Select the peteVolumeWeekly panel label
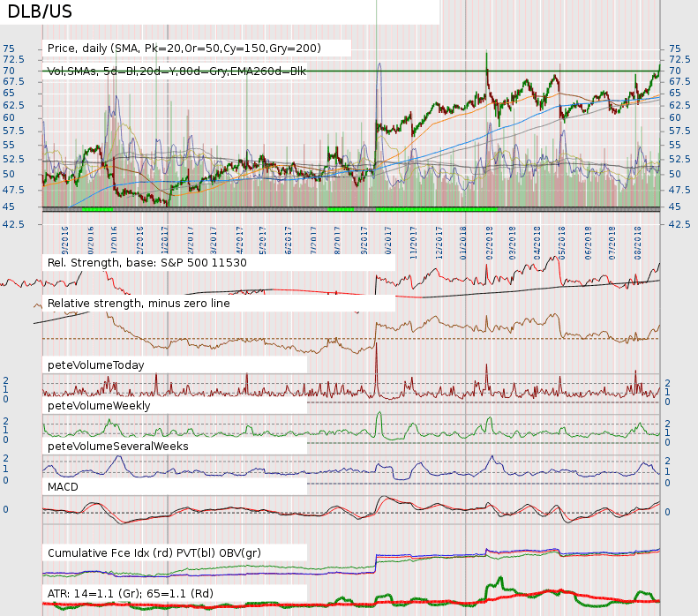Viewport: 698px width, 616px height. (x=99, y=406)
